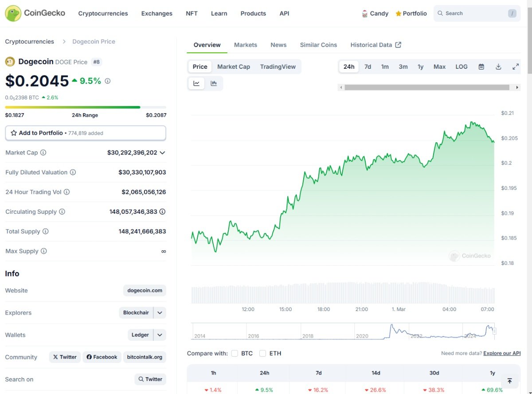
Task: Open Exchanges nav menu
Action: [157, 13]
